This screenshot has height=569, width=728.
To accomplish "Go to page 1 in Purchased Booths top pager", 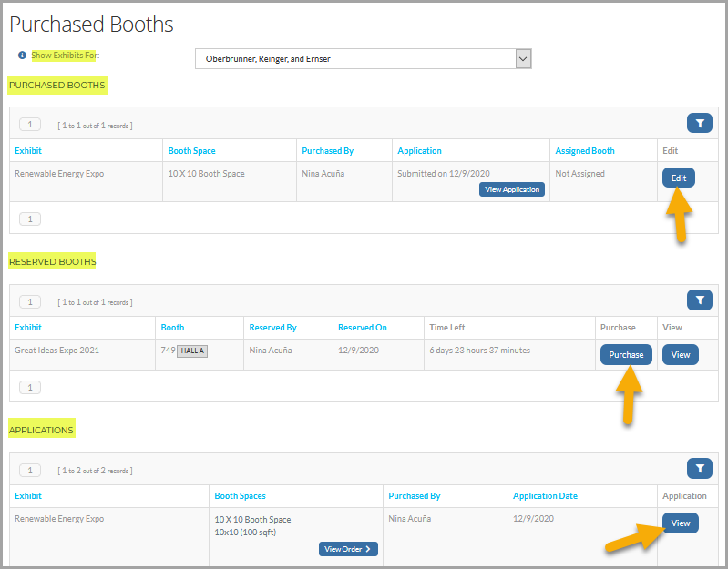I will pyautogui.click(x=30, y=125).
